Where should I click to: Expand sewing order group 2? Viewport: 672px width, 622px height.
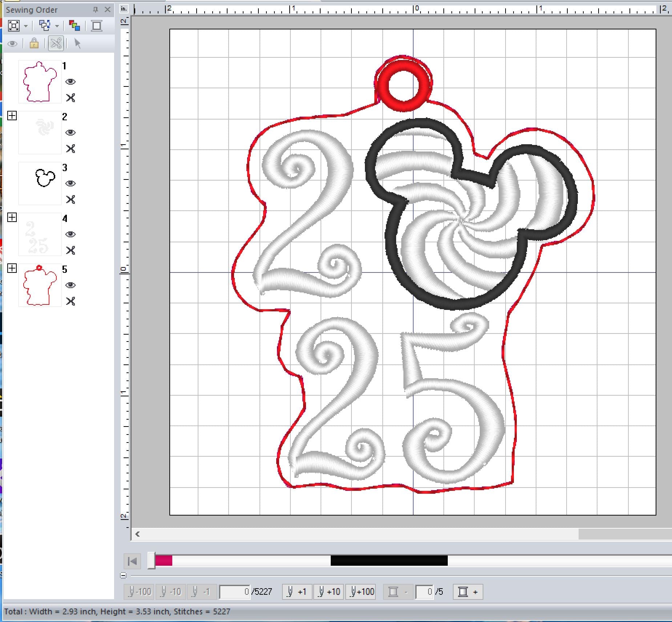pos(12,116)
